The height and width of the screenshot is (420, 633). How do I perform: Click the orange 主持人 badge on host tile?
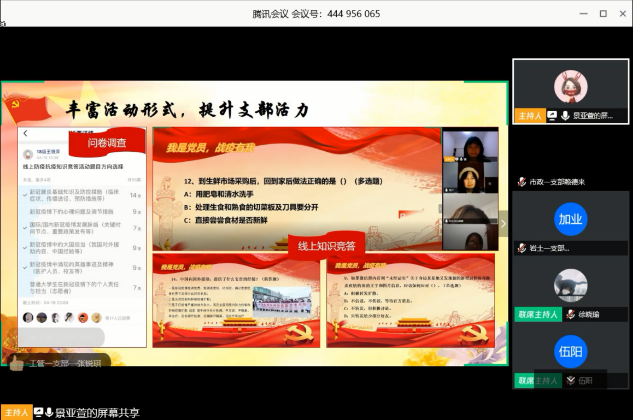click(x=529, y=116)
